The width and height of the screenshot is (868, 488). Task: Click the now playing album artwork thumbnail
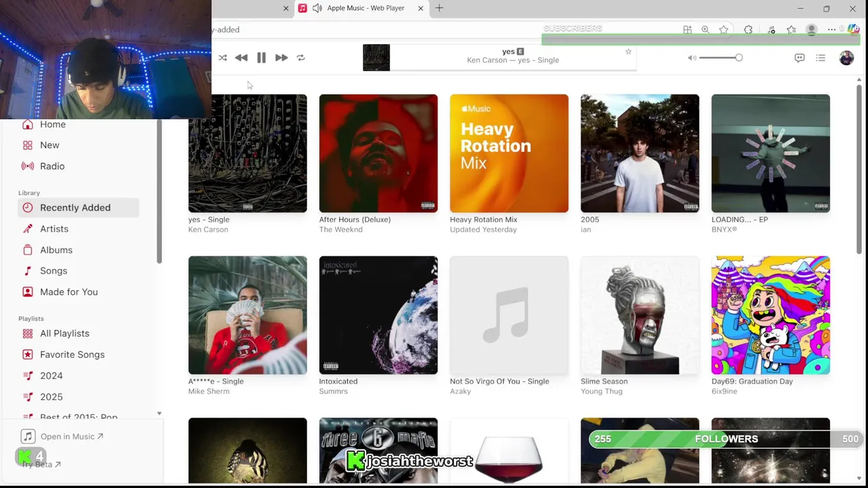376,58
